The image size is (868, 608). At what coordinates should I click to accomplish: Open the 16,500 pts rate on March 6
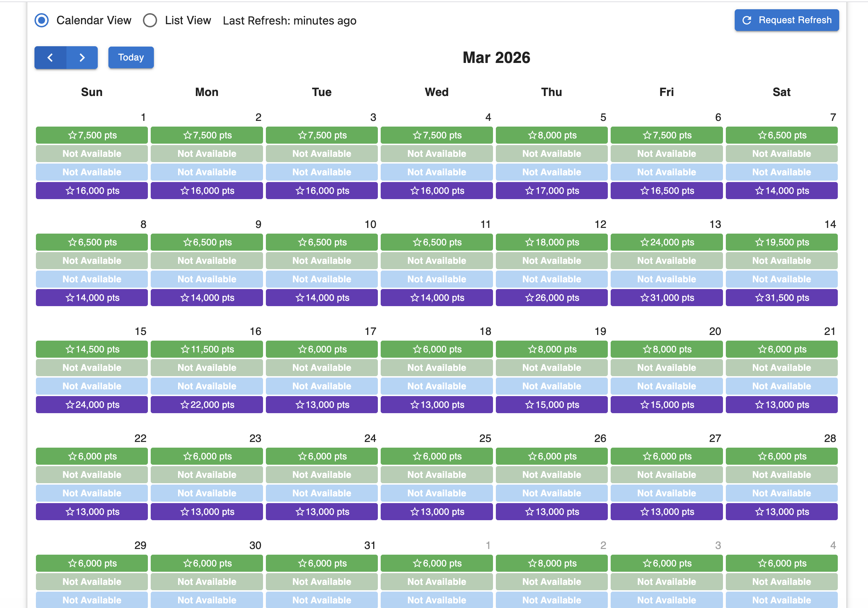pos(666,191)
